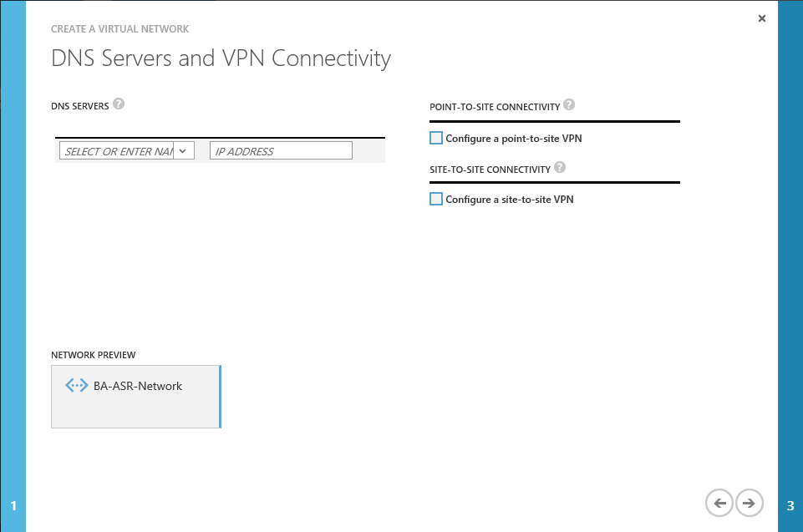The width and height of the screenshot is (803, 532).
Task: Click the Site-to-Site Connectivity help icon
Action: (560, 167)
